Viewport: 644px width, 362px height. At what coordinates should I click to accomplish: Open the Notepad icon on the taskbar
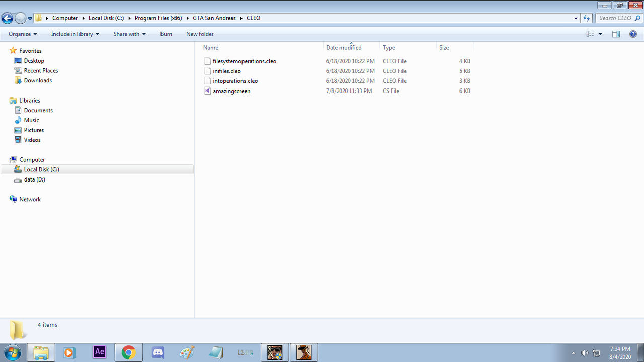pos(216,352)
